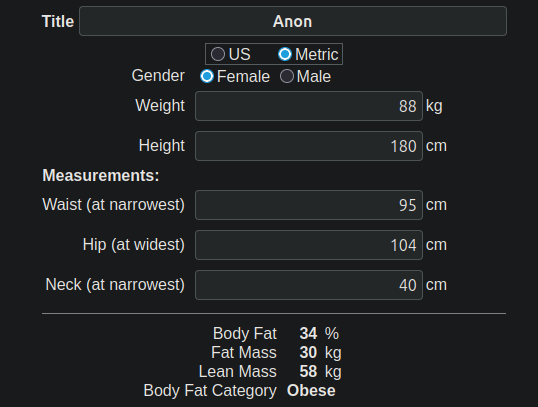The image size is (538, 407).
Task: Click the Neck (at narrowest) label
Action: click(115, 285)
